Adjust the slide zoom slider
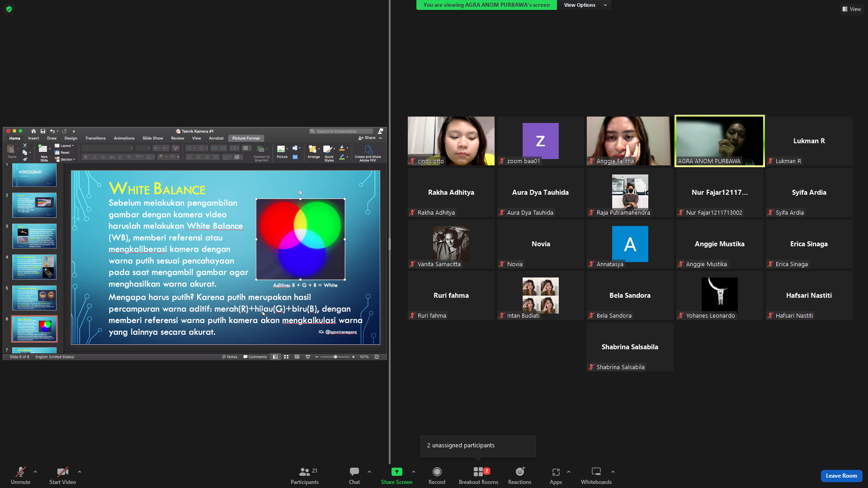This screenshot has width=868, height=488. (x=335, y=357)
